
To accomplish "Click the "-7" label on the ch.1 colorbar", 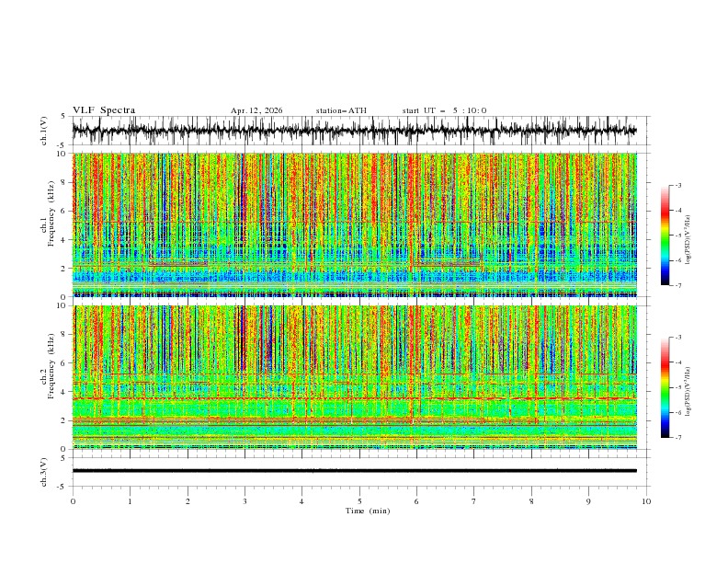I will pyautogui.click(x=678, y=285).
